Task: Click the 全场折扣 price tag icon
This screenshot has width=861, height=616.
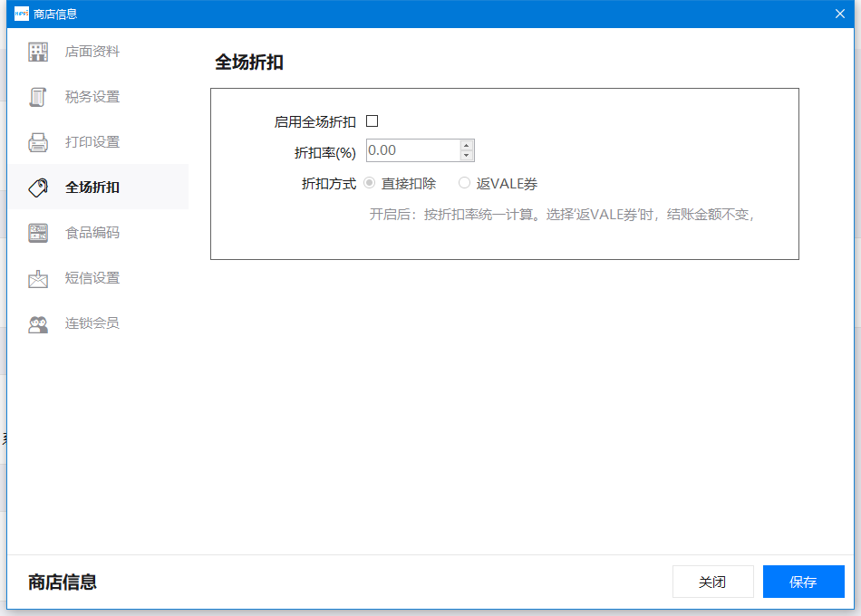Action: pos(38,188)
